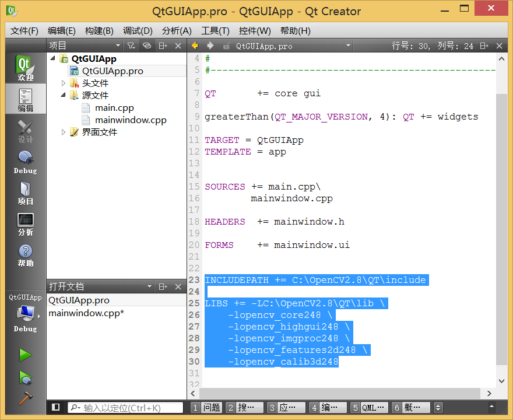Split the open documents panel
Image resolution: width=513 pixels, height=420 pixels.
163,287
